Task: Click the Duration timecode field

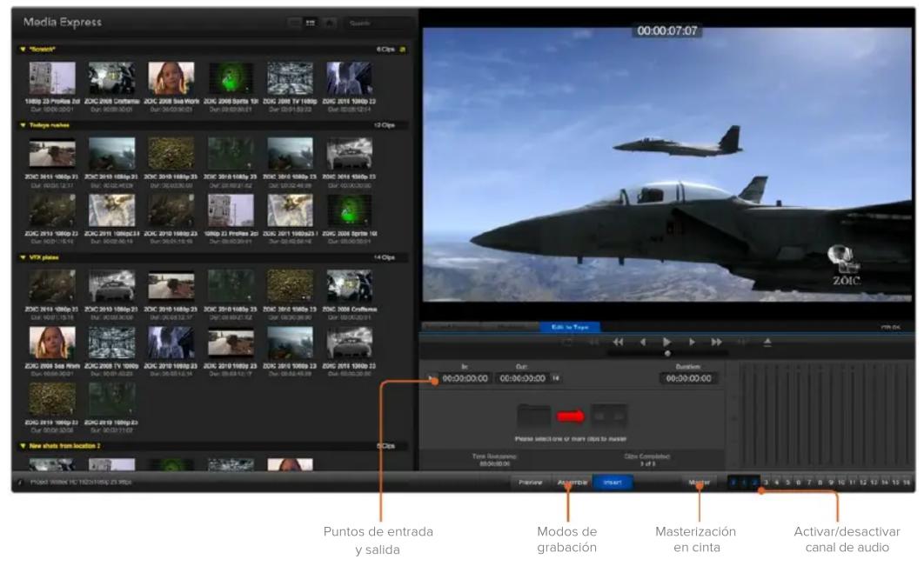Action: coord(688,379)
